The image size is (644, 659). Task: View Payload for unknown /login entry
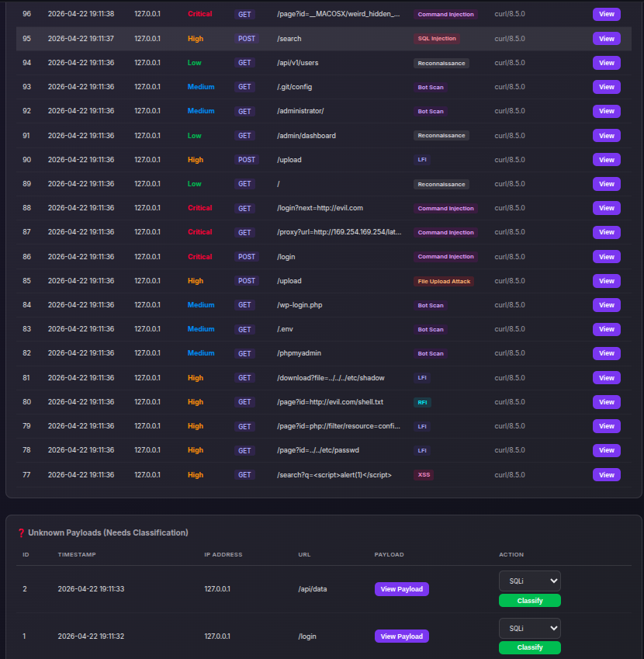point(402,636)
